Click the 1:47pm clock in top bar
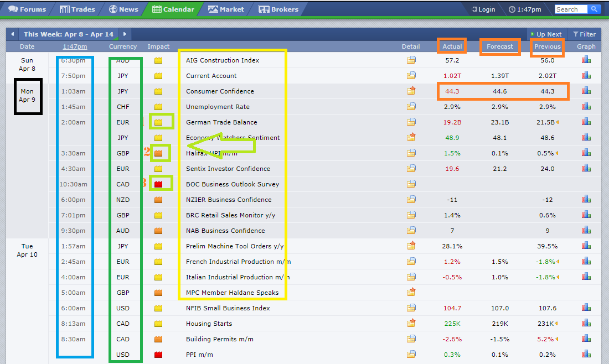Viewport: 609px width, 364px height. (525, 9)
